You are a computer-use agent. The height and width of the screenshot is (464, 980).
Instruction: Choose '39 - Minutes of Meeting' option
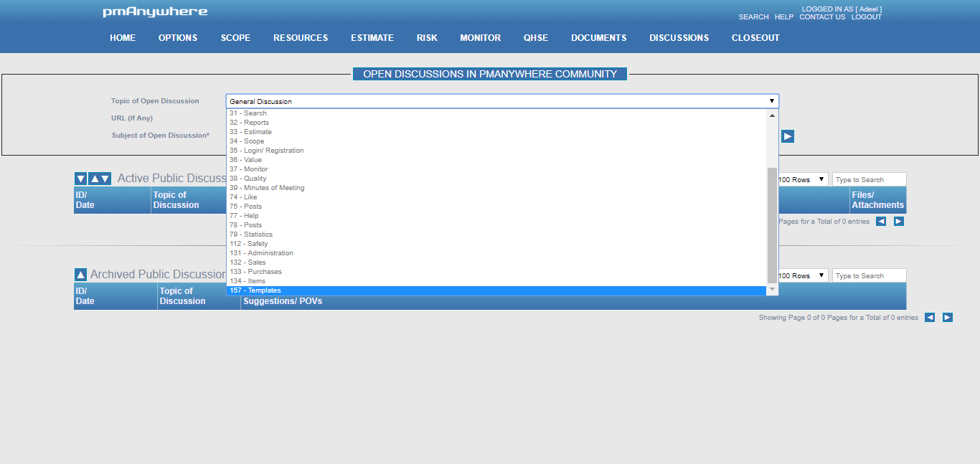pyautogui.click(x=267, y=188)
